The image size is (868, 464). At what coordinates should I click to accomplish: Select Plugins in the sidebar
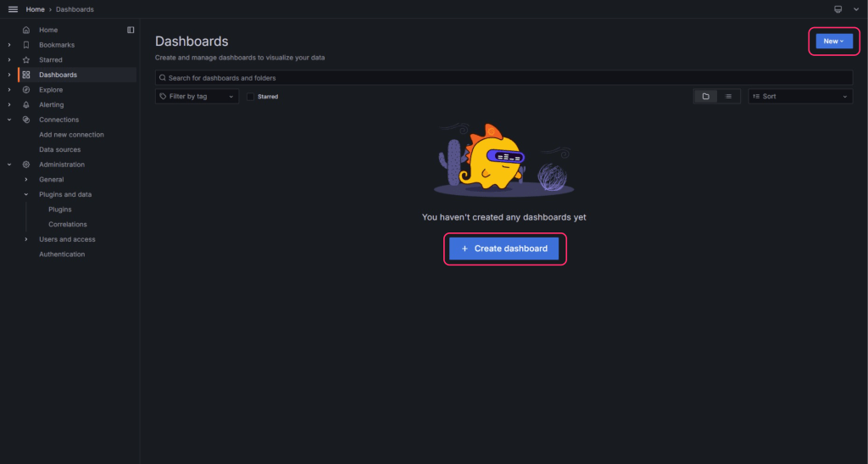pyautogui.click(x=60, y=210)
